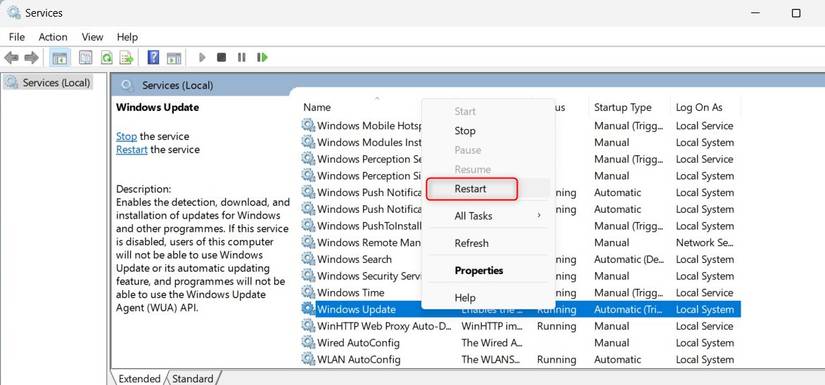Viewport: 825px width, 385px height.
Task: Click the Refresh toolbar icon
Action: click(107, 57)
